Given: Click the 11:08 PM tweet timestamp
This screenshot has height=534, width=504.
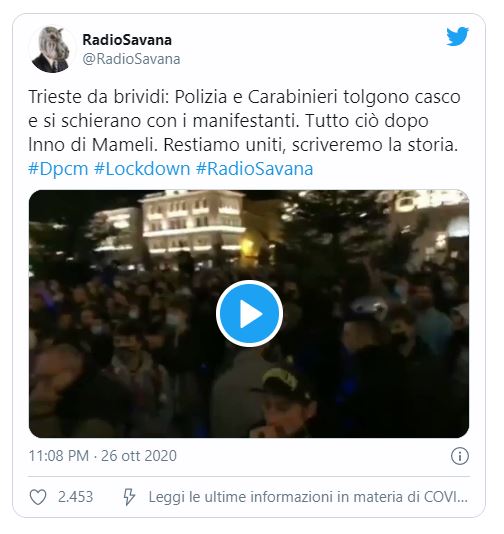Looking at the screenshot, I should (x=59, y=456).
